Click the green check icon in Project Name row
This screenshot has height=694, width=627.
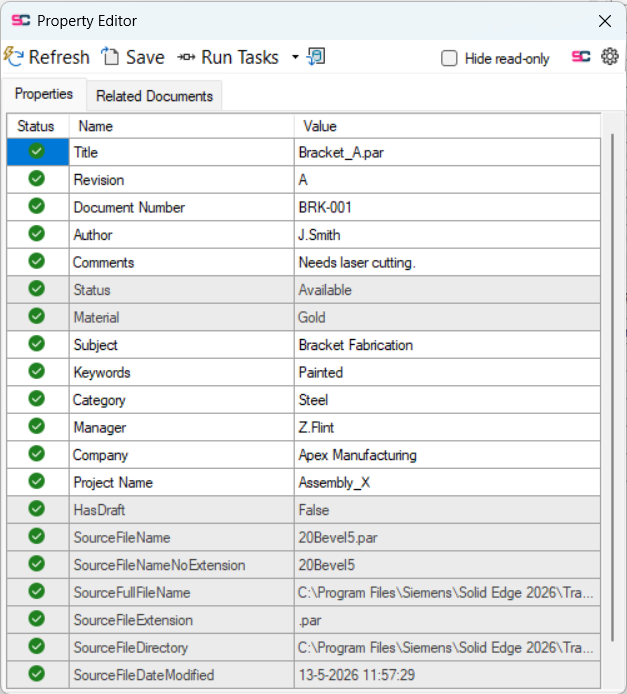[x=37, y=481]
